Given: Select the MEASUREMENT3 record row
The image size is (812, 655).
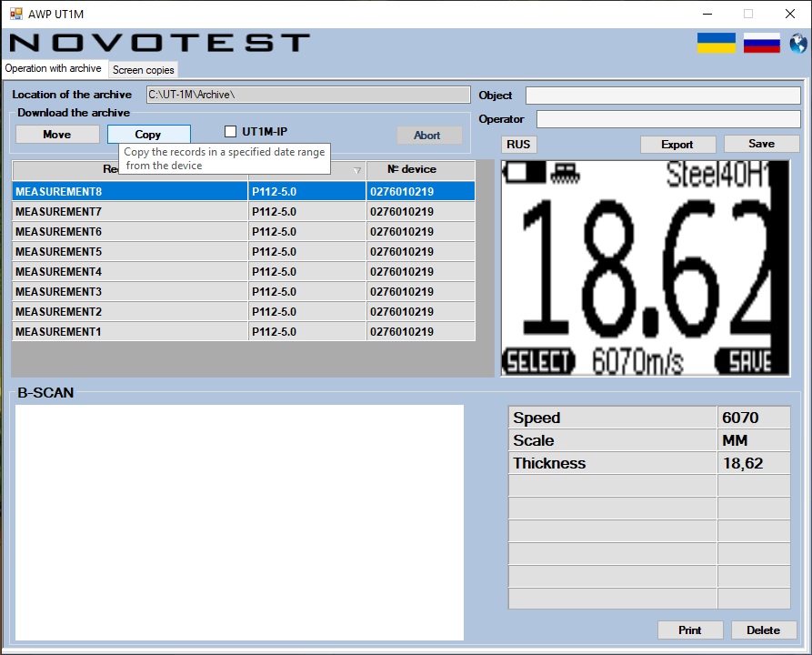Looking at the screenshot, I should [127, 291].
